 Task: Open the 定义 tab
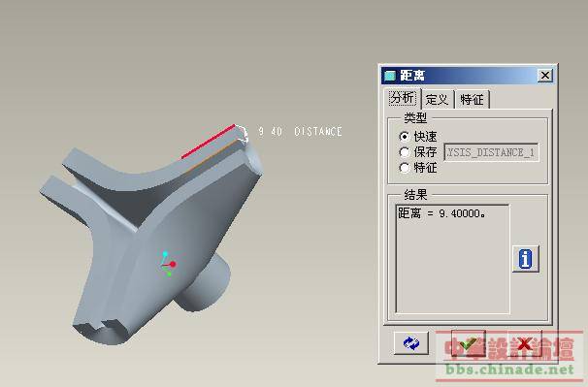pyautogui.click(x=438, y=100)
